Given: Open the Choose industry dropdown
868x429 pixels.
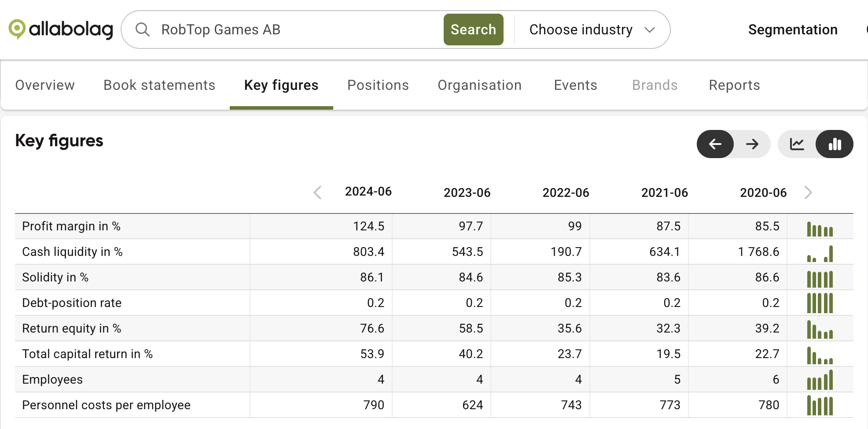Looking at the screenshot, I should [592, 30].
